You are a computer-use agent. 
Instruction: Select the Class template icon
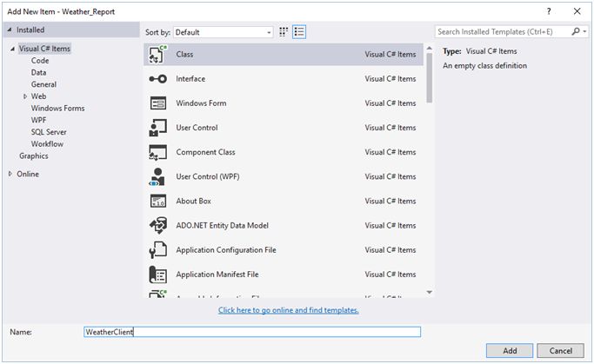pos(158,54)
